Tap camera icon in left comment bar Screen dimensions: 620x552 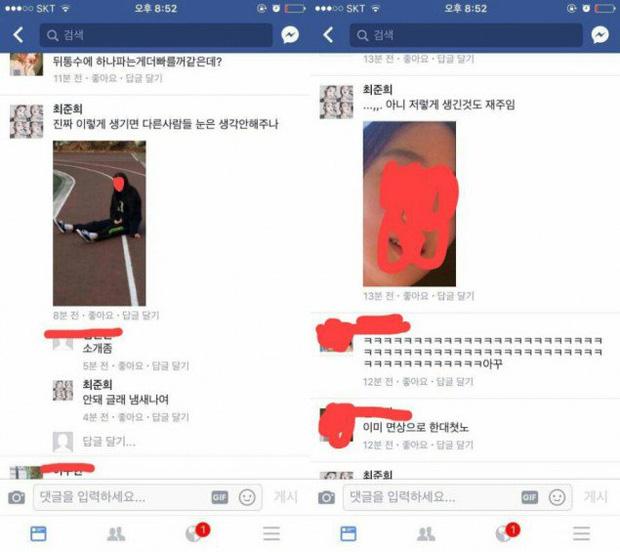pos(16,497)
